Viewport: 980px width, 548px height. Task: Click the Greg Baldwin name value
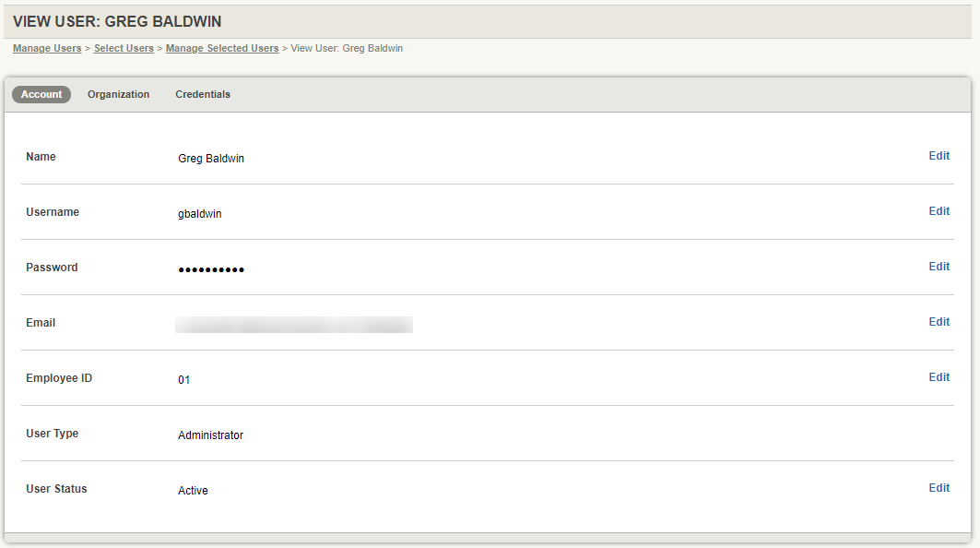210,159
